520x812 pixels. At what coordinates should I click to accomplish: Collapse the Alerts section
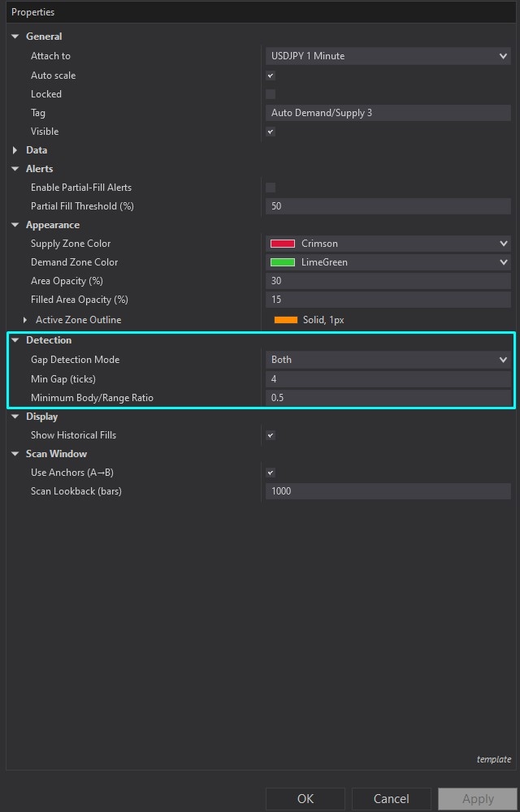coord(14,168)
